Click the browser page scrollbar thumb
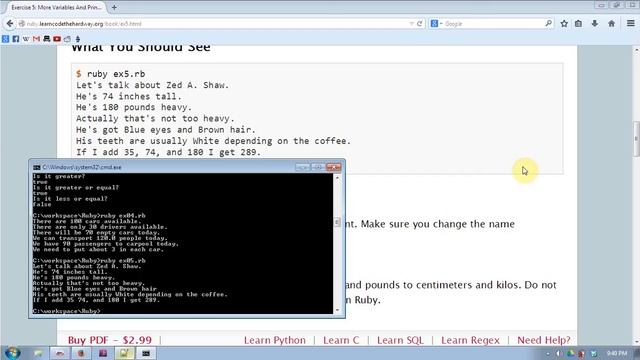The height and width of the screenshot is (360, 640). tap(636, 139)
